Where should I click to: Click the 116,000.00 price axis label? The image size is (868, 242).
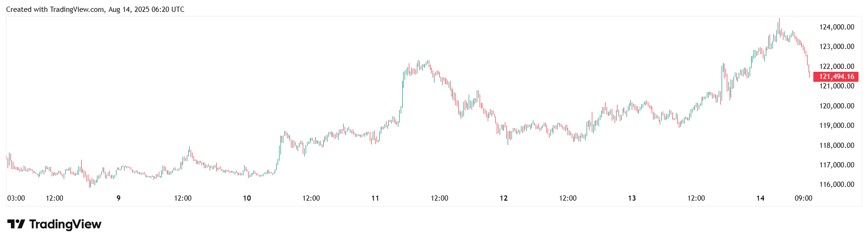[x=837, y=184]
